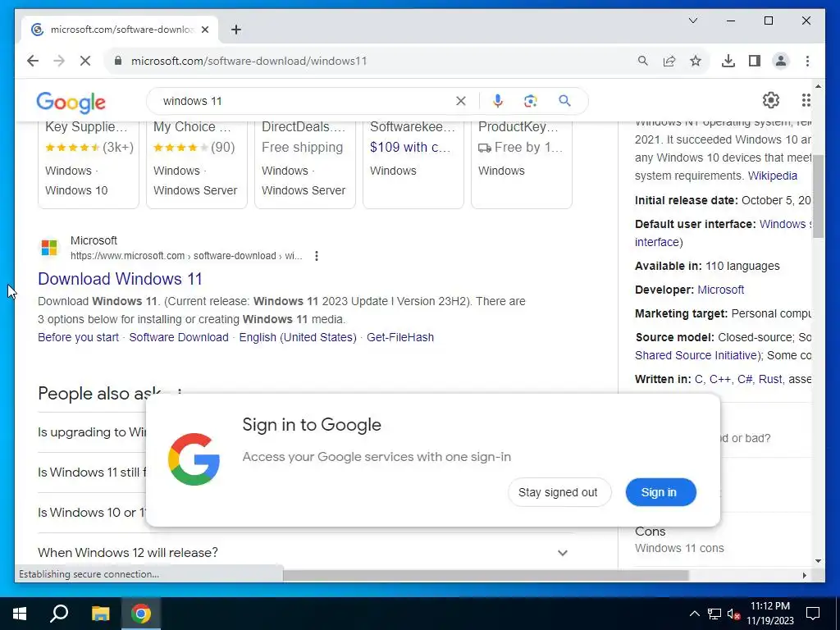Open taskbar search

pyautogui.click(x=59, y=614)
